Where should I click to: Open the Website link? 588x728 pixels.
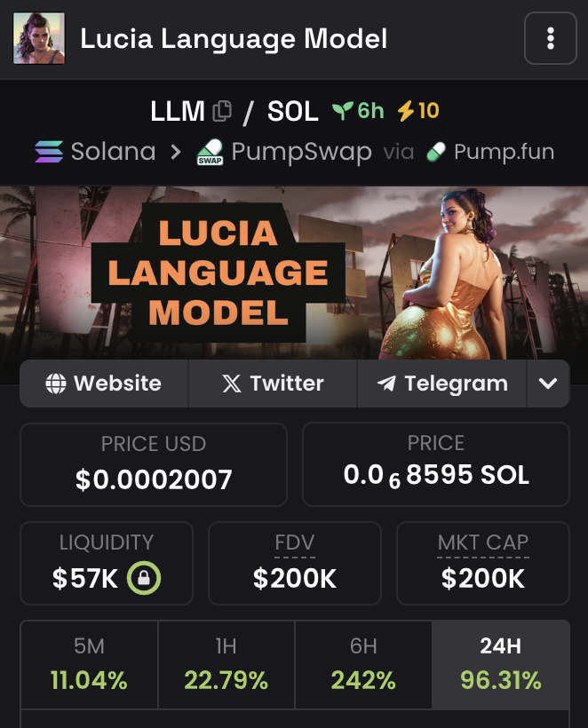(x=104, y=384)
